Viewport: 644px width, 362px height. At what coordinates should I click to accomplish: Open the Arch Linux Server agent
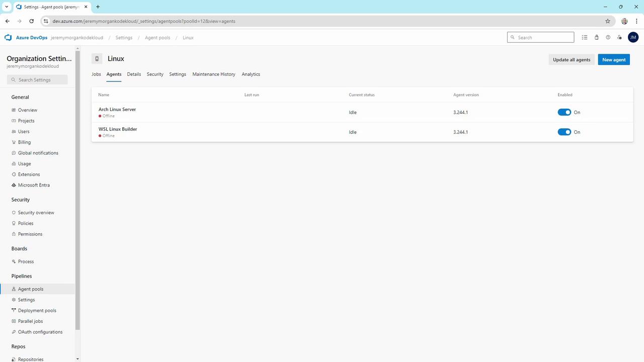[117, 109]
